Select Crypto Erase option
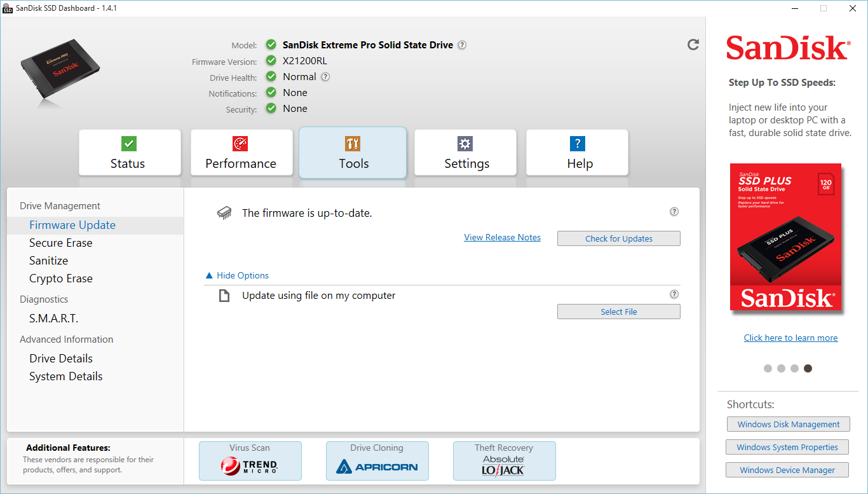 click(60, 278)
